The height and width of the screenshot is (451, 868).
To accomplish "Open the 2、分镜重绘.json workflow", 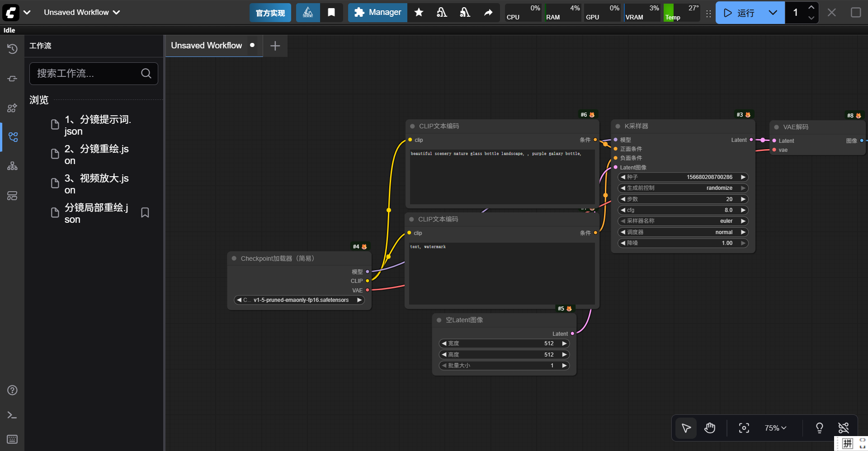I will (x=96, y=155).
